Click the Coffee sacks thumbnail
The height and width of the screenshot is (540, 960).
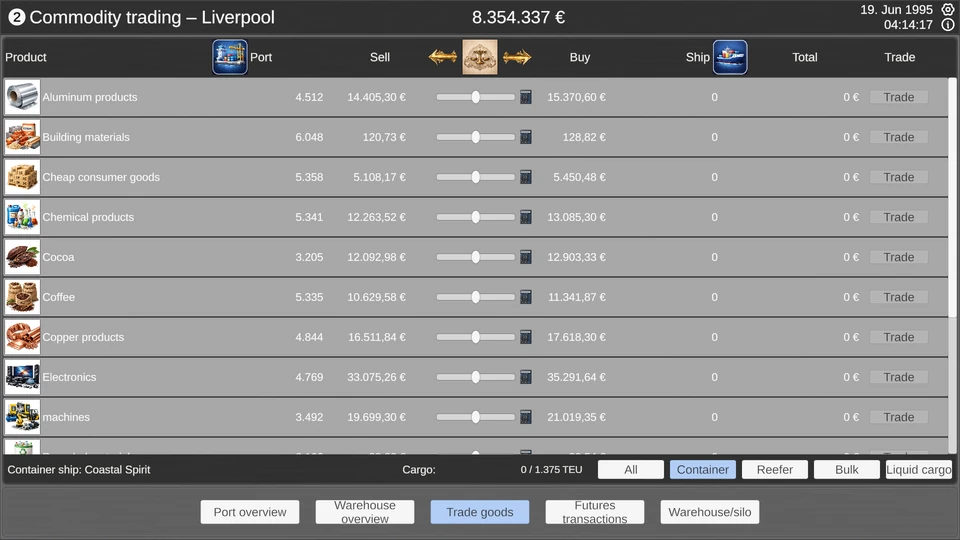click(23, 297)
